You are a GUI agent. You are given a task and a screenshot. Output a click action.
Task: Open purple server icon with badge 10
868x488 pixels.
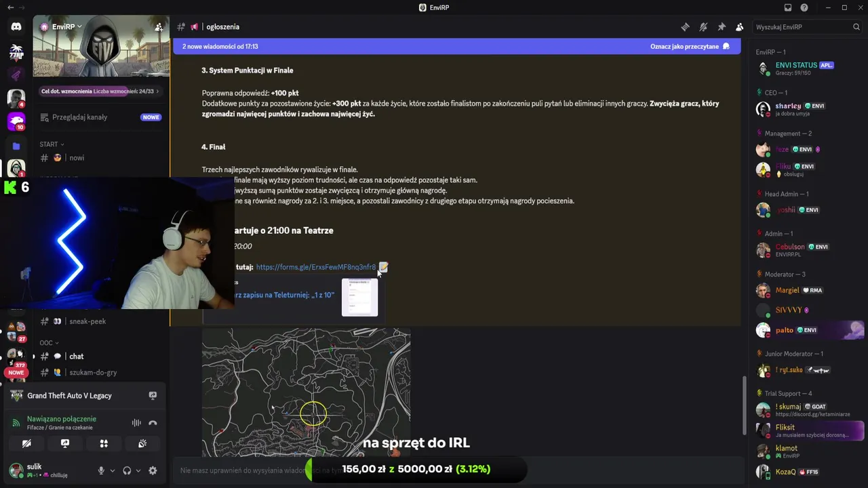16,121
